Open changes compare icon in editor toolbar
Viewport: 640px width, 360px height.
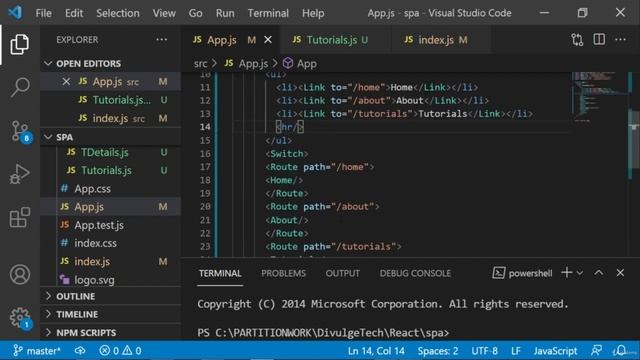point(577,40)
